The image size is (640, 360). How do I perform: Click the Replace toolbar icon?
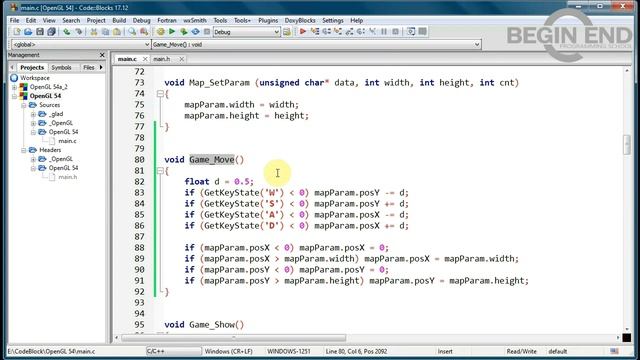[144, 32]
